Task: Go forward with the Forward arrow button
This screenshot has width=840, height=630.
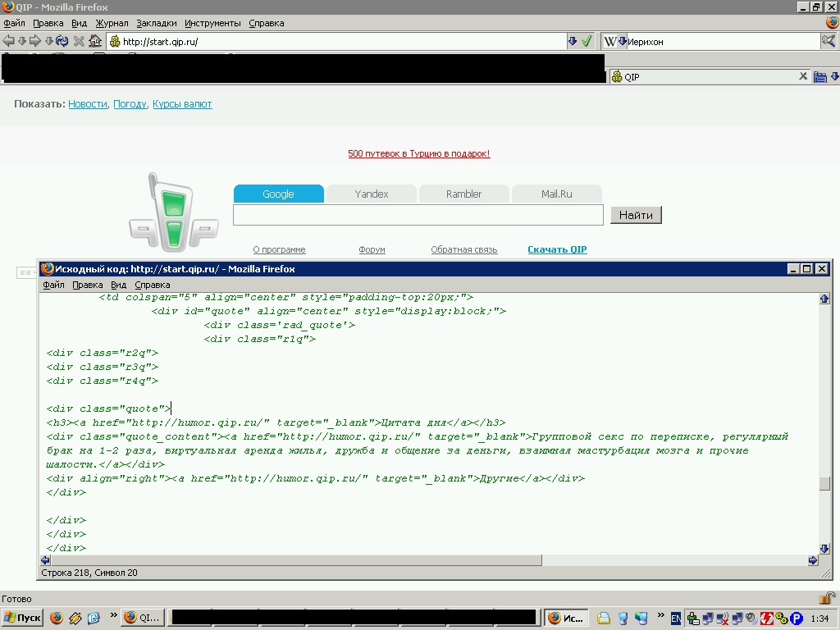Action: pyautogui.click(x=34, y=41)
